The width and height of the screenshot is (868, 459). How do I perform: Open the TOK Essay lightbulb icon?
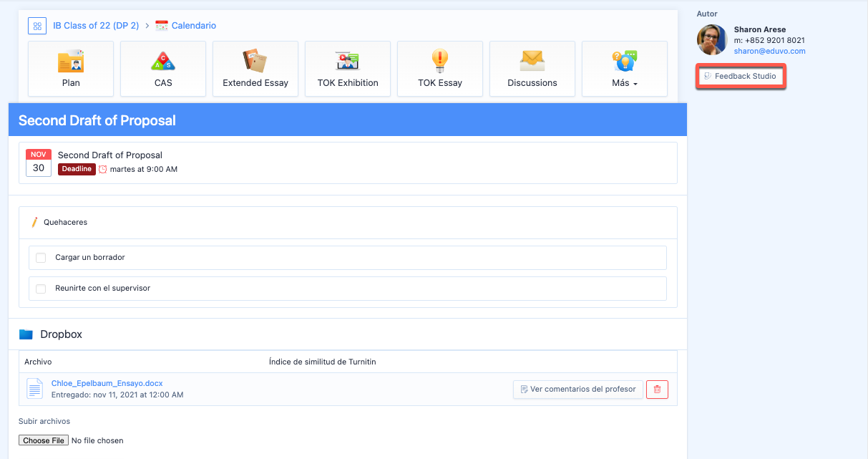coord(440,62)
